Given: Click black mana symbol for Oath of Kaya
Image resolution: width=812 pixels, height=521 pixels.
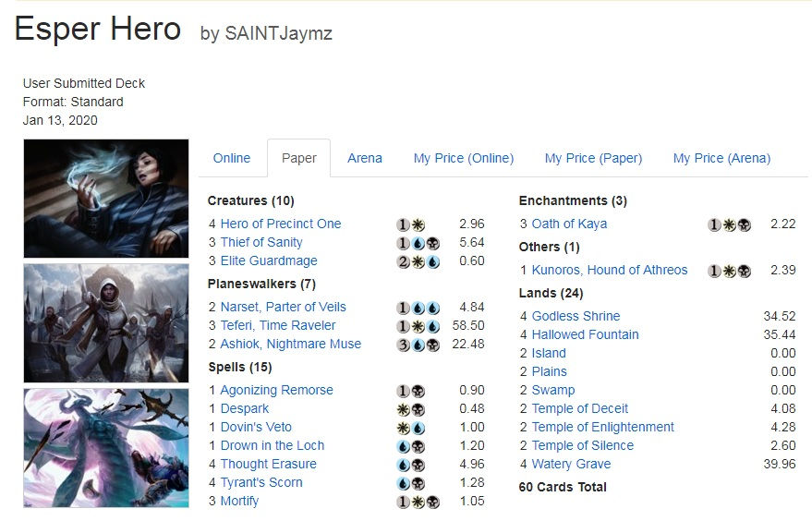Looking at the screenshot, I should tap(745, 224).
